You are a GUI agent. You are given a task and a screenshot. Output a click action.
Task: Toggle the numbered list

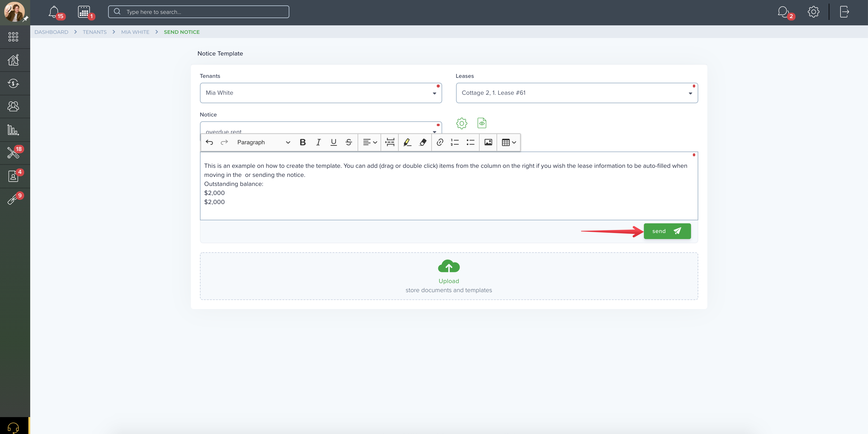pyautogui.click(x=455, y=142)
